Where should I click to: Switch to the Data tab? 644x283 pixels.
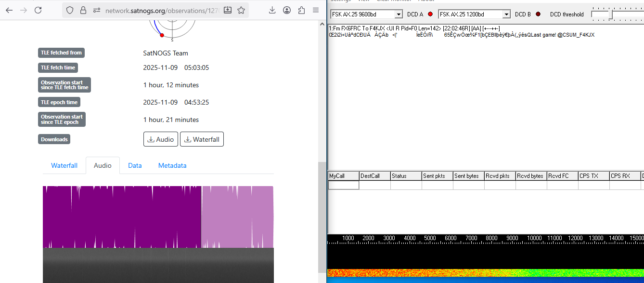coord(135,165)
